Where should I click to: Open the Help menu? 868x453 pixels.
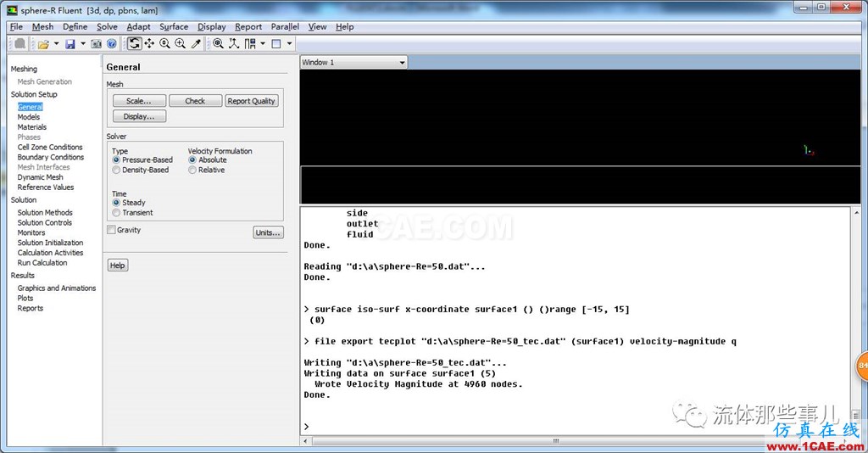(x=344, y=26)
